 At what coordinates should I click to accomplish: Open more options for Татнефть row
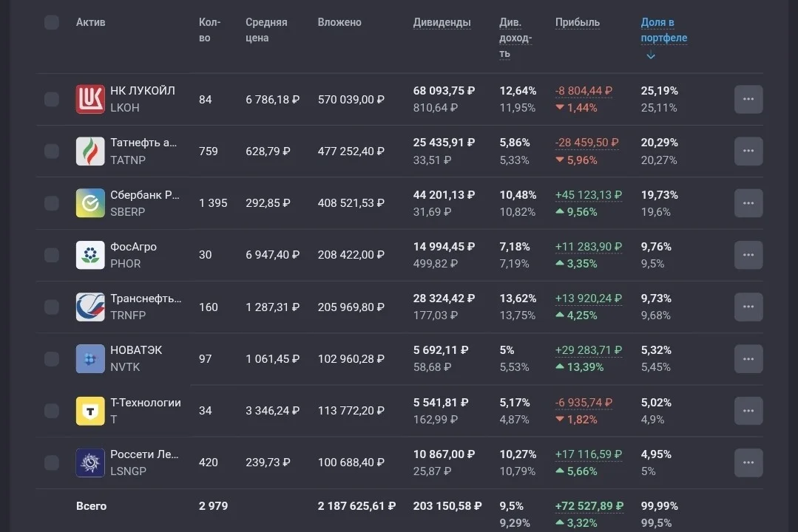click(748, 151)
